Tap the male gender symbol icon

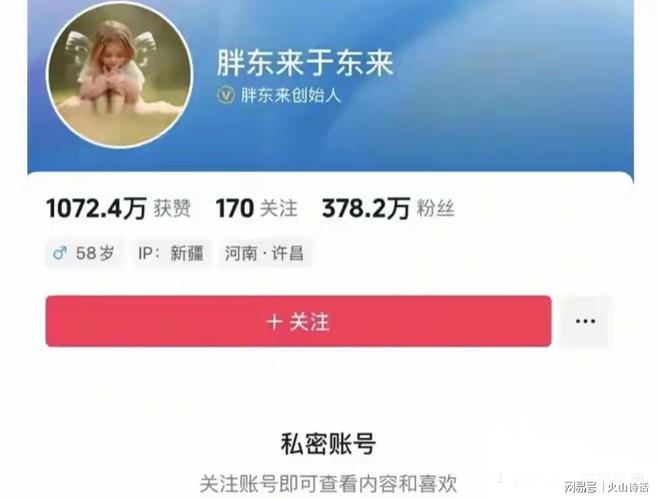(59, 253)
